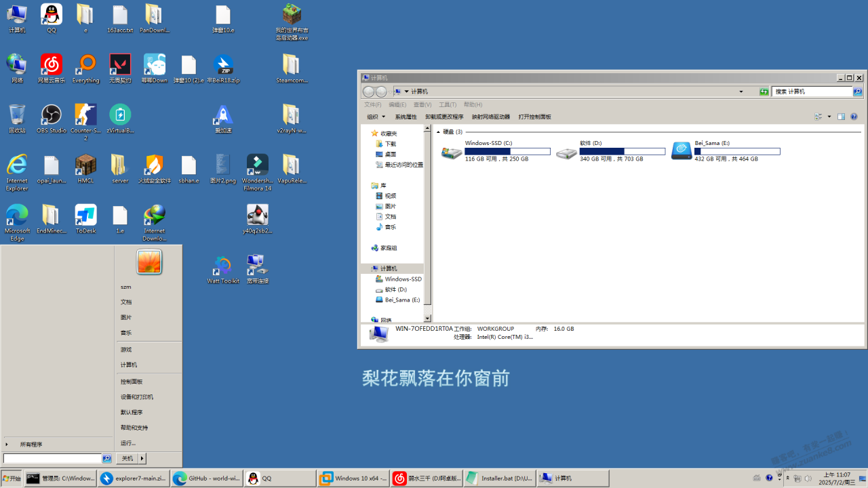Image resolution: width=868 pixels, height=488 pixels.
Task: Open Explorer help question-mark icon
Action: coord(854,117)
